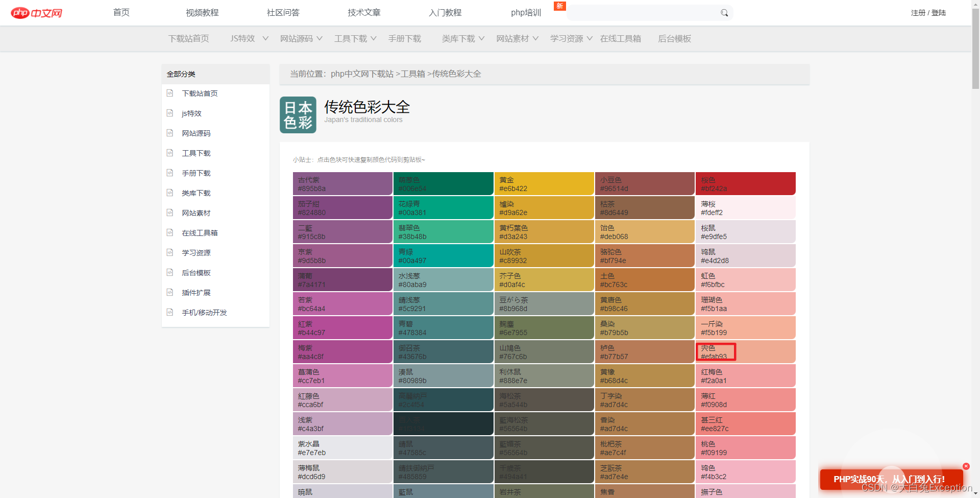Expand the 网站素材 dropdown arrow

pyautogui.click(x=535, y=38)
